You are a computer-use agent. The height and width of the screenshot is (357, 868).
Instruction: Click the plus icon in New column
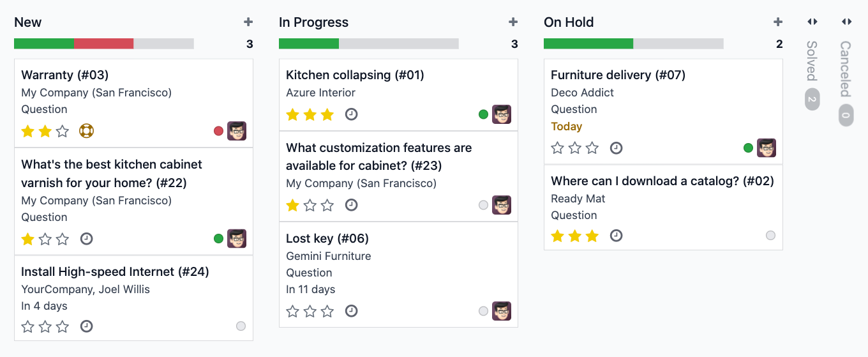(248, 22)
